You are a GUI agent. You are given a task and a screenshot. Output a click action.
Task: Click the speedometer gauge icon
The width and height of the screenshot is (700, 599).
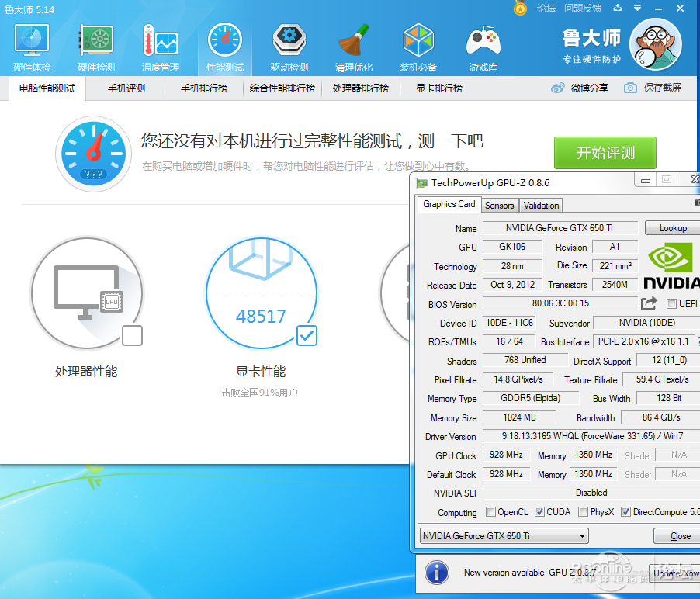93,154
